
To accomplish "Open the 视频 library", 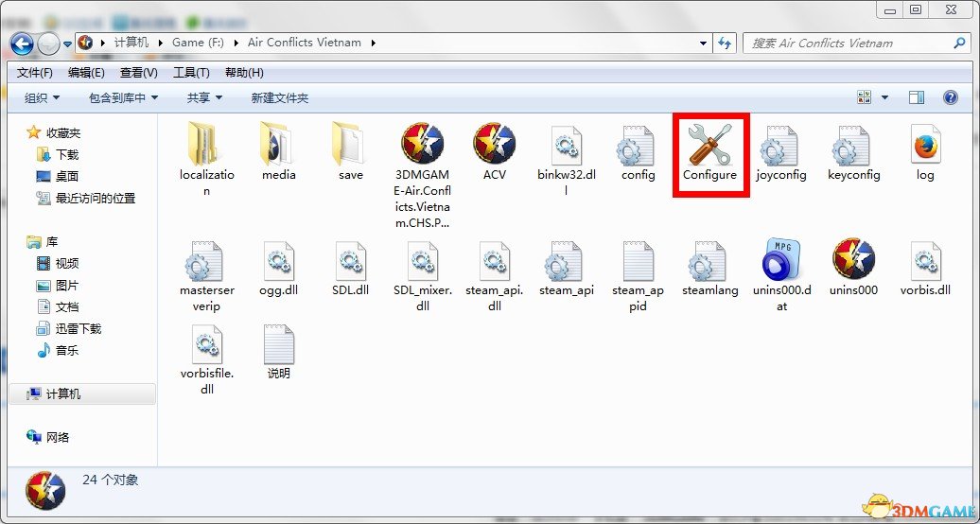I will click(67, 263).
